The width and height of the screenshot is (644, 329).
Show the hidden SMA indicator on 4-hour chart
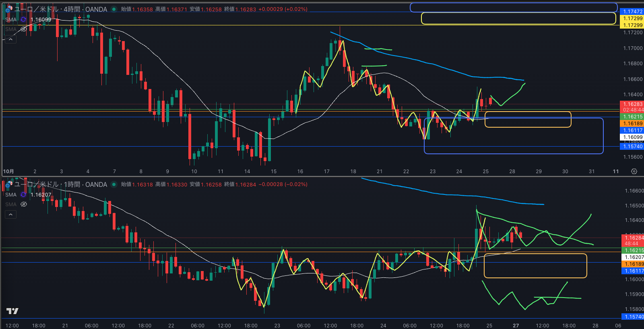24,29
